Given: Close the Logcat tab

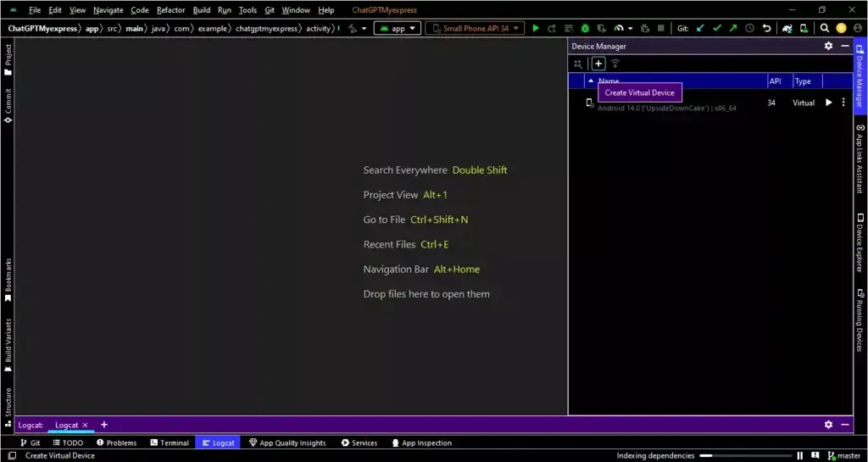Looking at the screenshot, I should tap(85, 425).
